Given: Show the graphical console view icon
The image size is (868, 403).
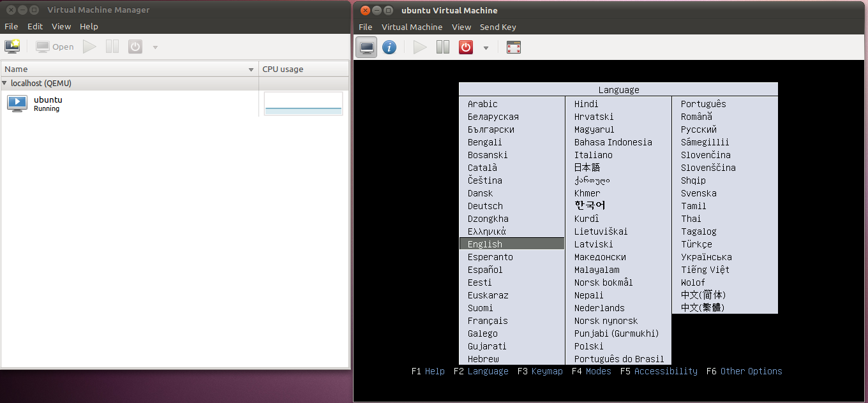Looking at the screenshot, I should pyautogui.click(x=366, y=47).
